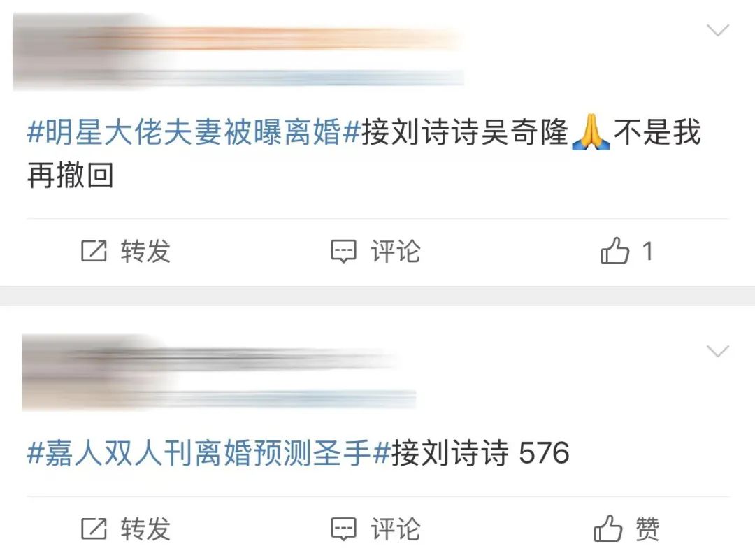Click the 评论 label on the second post
The height and width of the screenshot is (560, 755).
coord(395,529)
